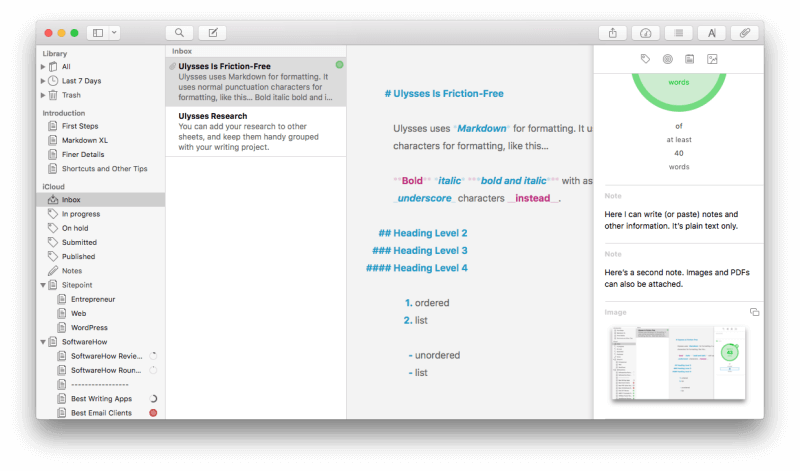
Task: Click the 'unordered' list item in editor
Action: click(x=437, y=355)
